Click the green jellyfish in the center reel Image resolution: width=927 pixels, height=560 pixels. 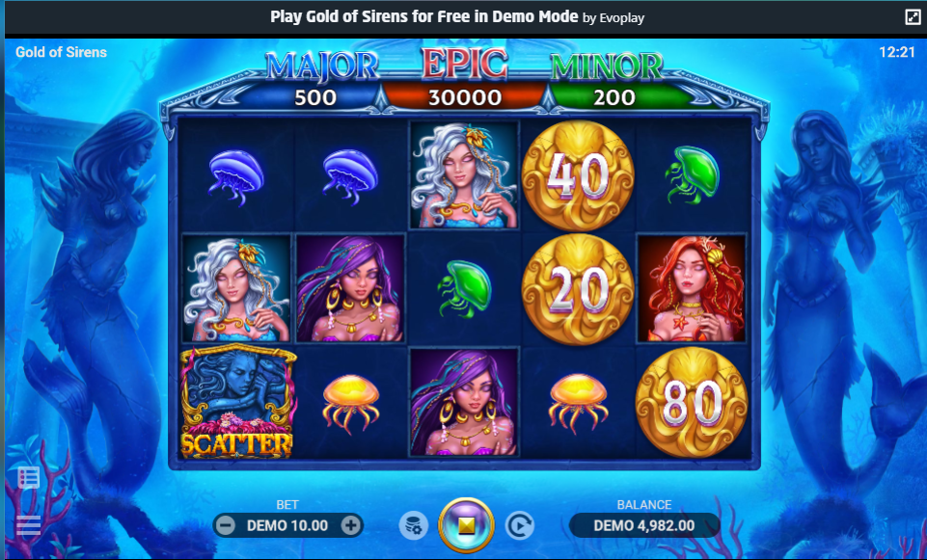(x=465, y=288)
